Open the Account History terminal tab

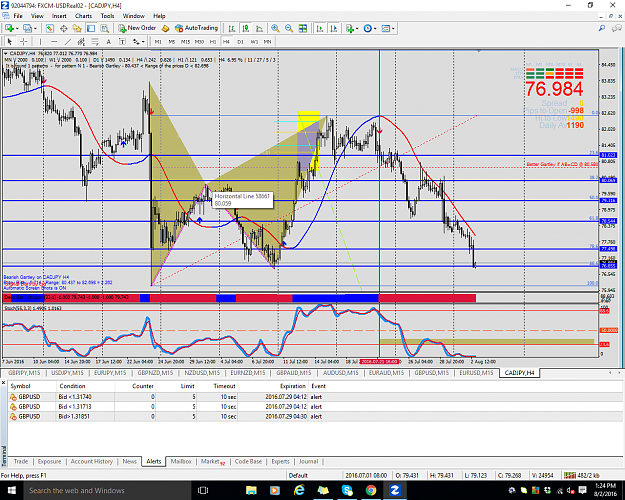click(x=92, y=461)
